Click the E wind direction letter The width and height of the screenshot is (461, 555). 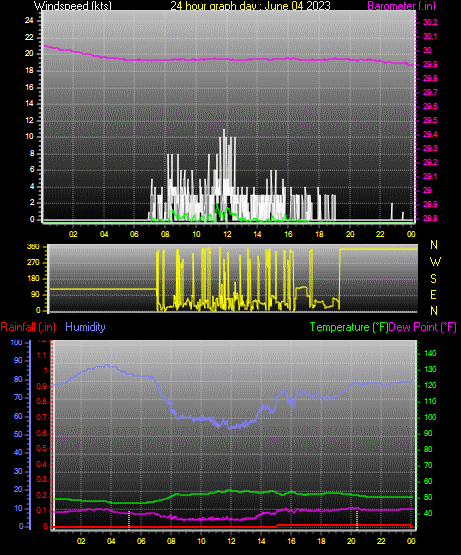coord(433,294)
